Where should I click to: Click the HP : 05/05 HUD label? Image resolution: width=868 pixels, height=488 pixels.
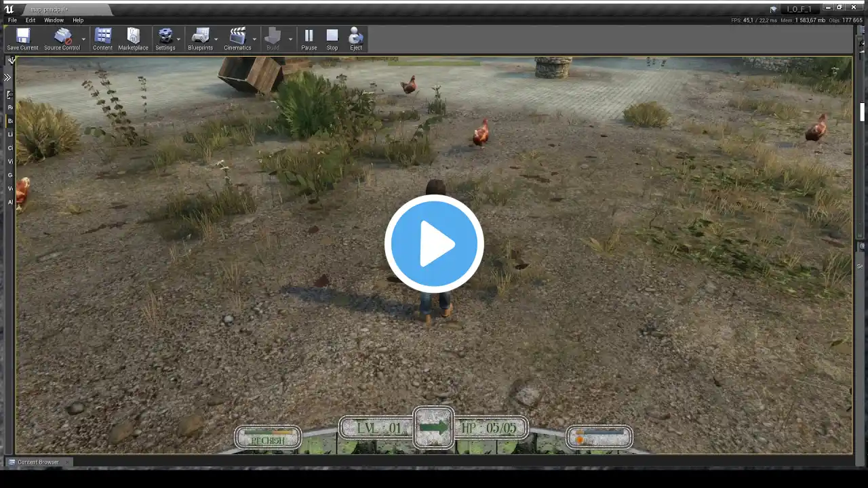click(x=490, y=428)
